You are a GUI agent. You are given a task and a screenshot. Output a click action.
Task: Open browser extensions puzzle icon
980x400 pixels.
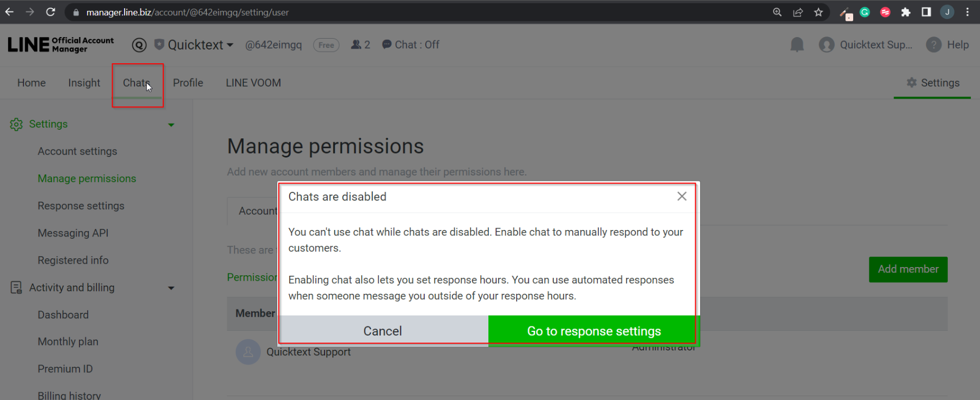click(x=906, y=12)
